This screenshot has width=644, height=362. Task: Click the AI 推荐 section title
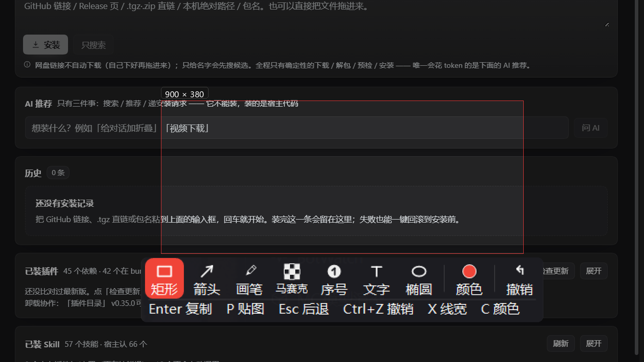(x=38, y=104)
